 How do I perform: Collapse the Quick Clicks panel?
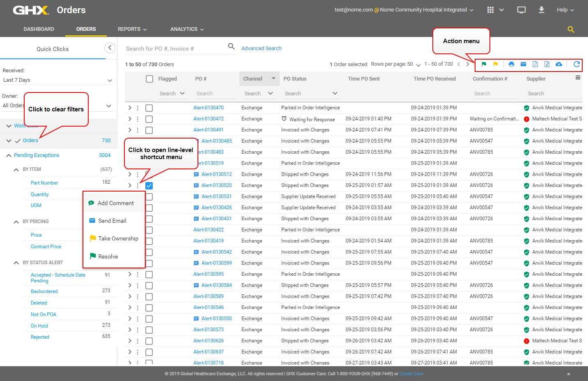tap(110, 48)
